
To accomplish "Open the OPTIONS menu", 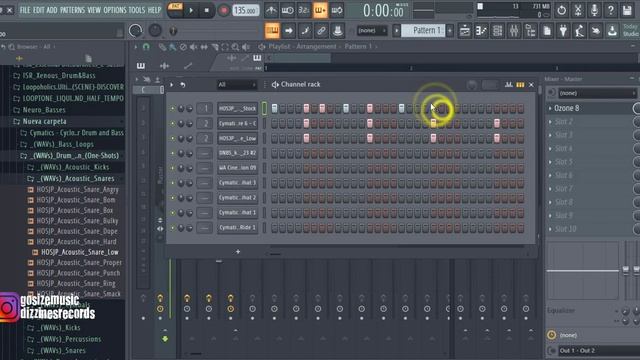I will (115, 10).
